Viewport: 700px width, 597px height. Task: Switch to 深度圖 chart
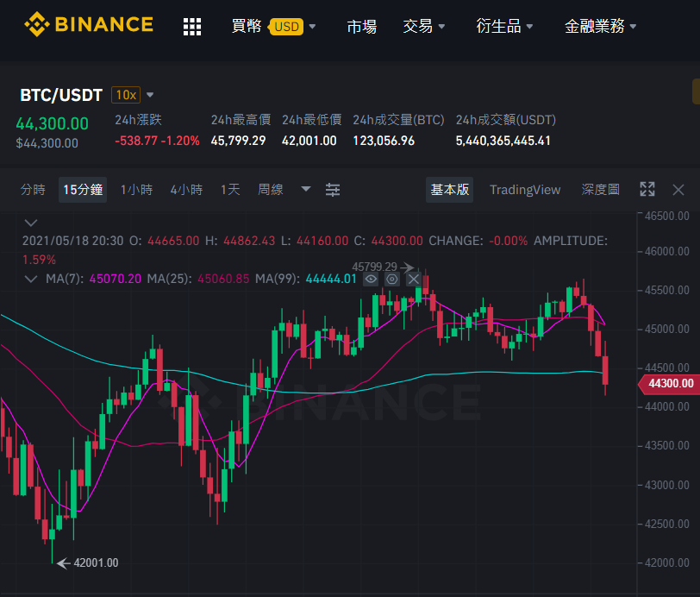coord(601,190)
